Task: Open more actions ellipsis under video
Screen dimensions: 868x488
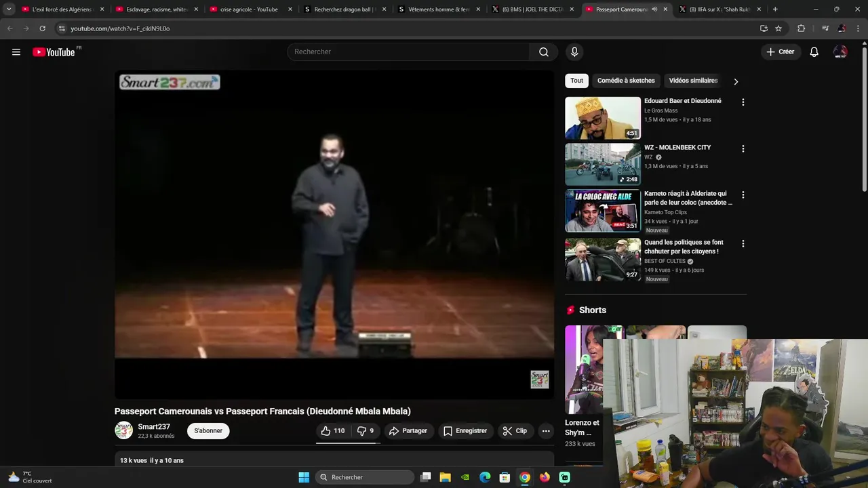Action: click(x=546, y=431)
